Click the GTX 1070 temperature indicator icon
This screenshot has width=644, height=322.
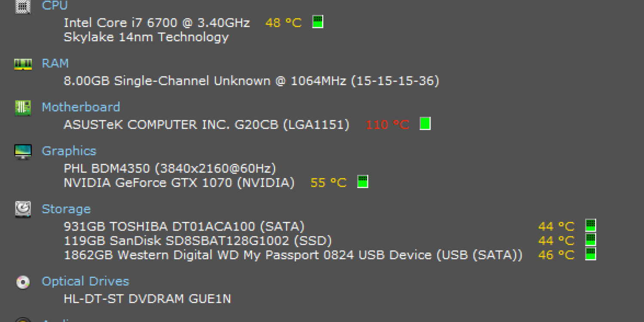363,182
